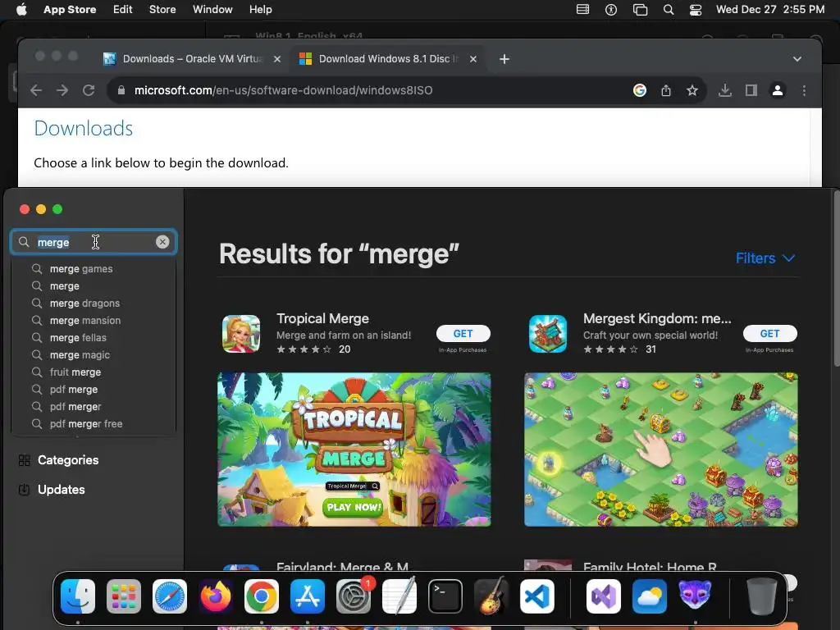840x630 pixels.
Task: Open the Help menu
Action: click(x=261, y=9)
